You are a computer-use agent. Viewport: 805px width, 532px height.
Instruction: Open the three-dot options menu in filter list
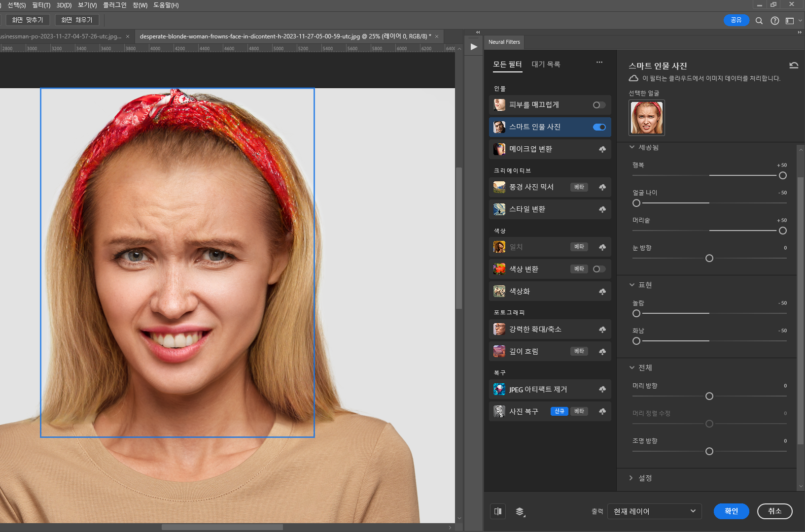coord(599,62)
